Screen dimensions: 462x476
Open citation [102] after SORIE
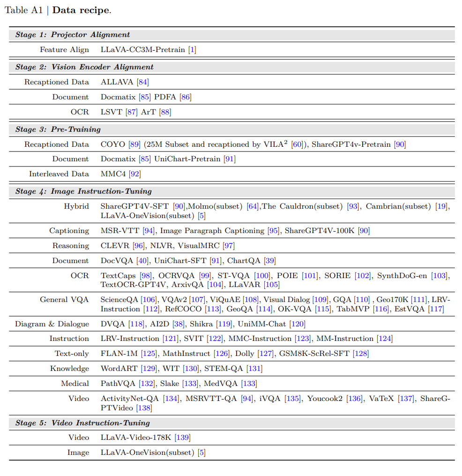[363, 276]
